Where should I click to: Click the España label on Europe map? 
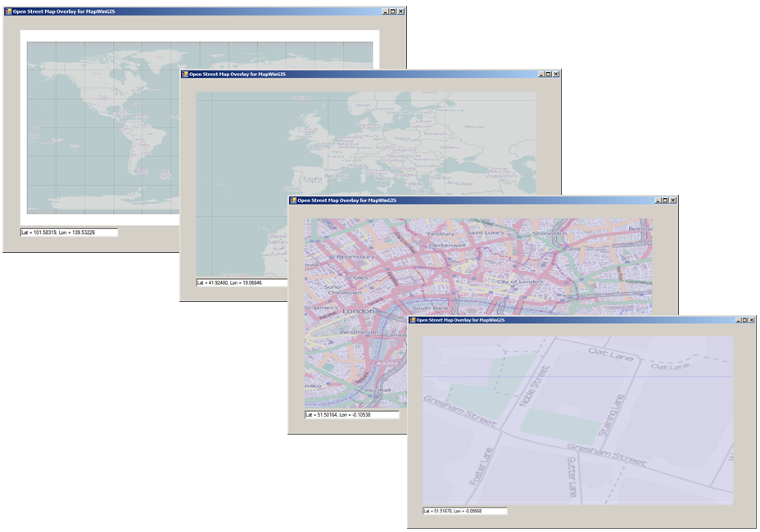point(312,178)
